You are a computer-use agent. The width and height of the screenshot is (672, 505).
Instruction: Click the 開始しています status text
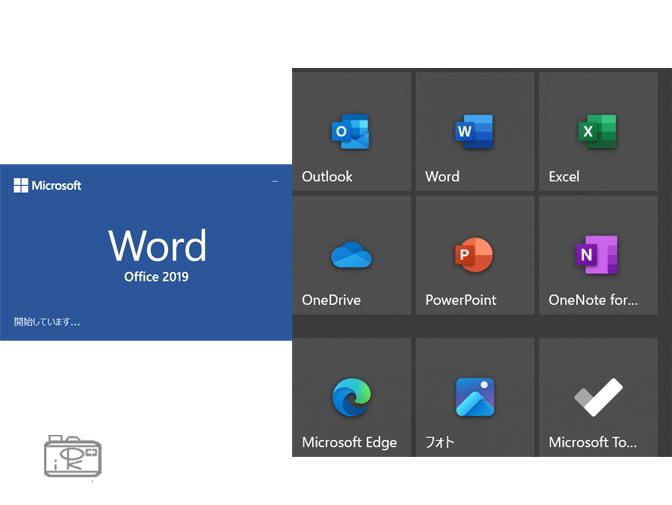coord(47,322)
